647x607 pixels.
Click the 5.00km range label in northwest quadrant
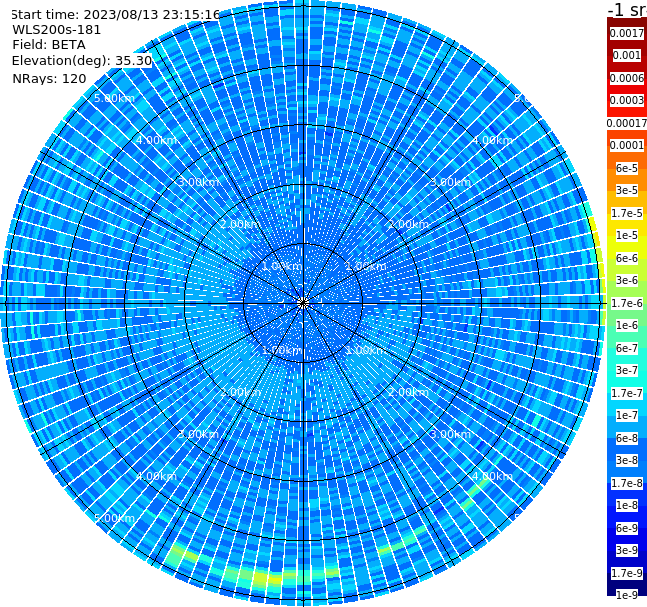(114, 98)
